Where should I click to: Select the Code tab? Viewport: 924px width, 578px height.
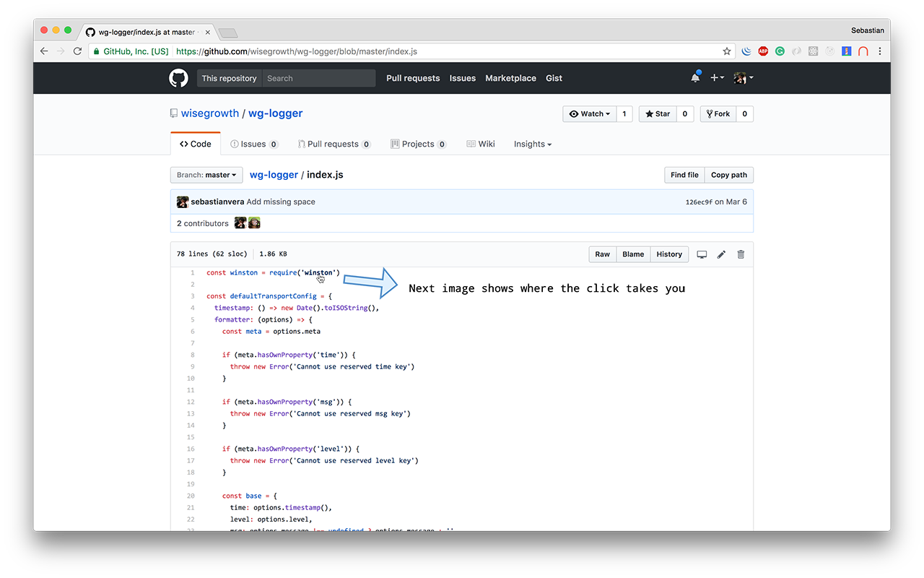click(196, 144)
